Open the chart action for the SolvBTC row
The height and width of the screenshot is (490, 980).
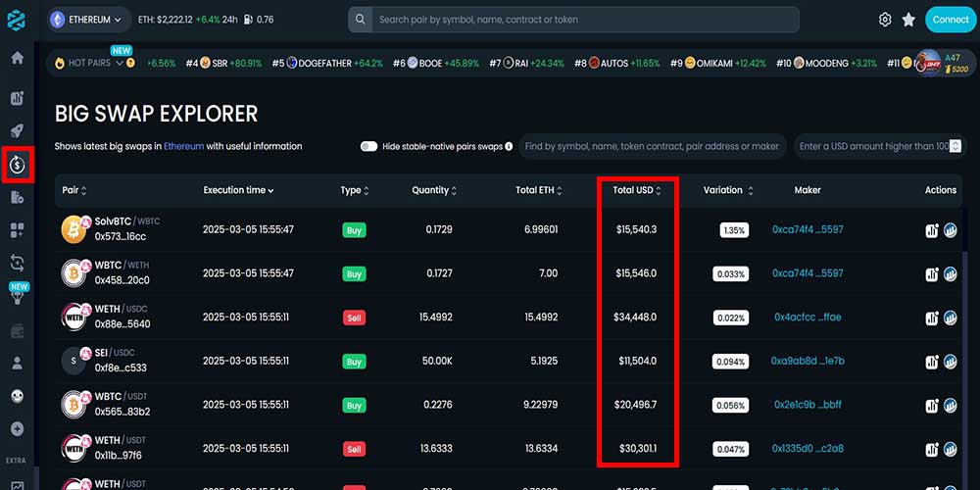point(932,230)
